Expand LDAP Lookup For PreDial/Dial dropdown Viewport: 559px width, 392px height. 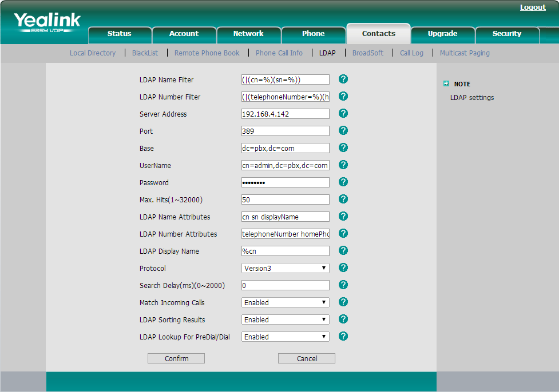(285, 336)
